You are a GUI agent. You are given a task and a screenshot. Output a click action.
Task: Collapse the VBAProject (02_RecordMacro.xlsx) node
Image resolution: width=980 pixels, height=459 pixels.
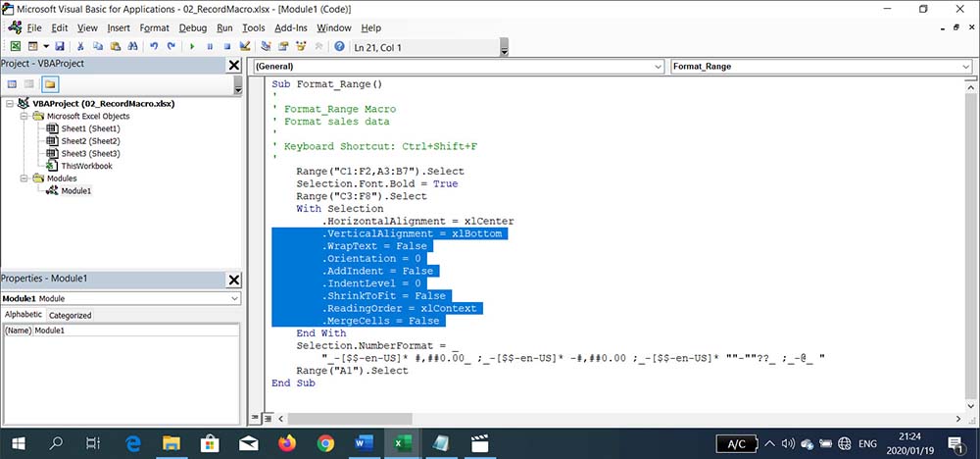(x=10, y=104)
